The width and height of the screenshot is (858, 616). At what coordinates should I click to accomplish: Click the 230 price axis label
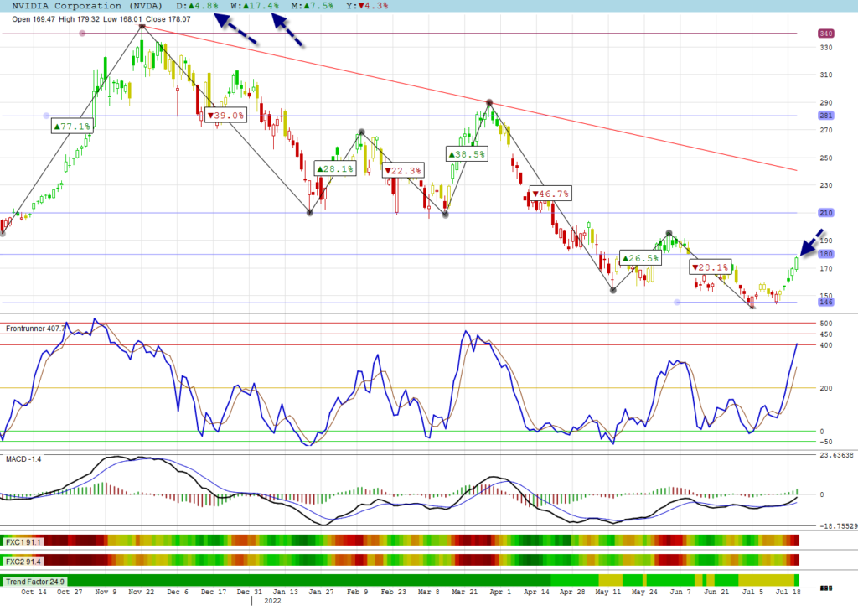coord(825,185)
